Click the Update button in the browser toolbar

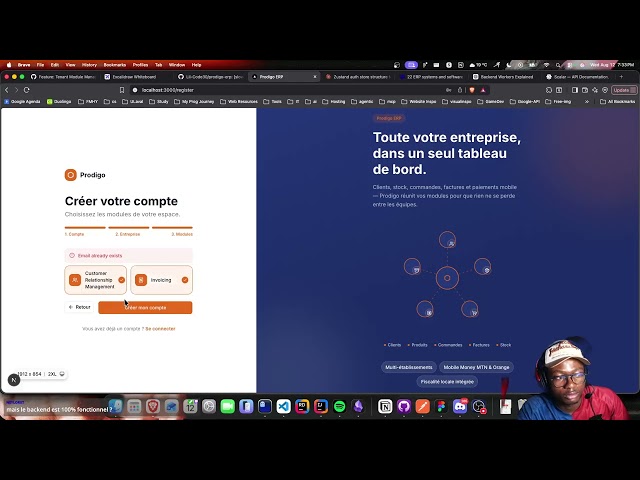pos(624,90)
